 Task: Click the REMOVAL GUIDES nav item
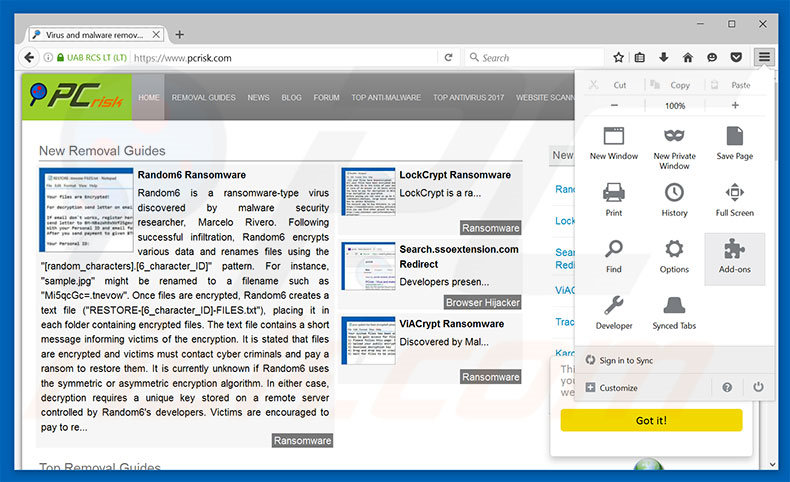pyautogui.click(x=203, y=98)
